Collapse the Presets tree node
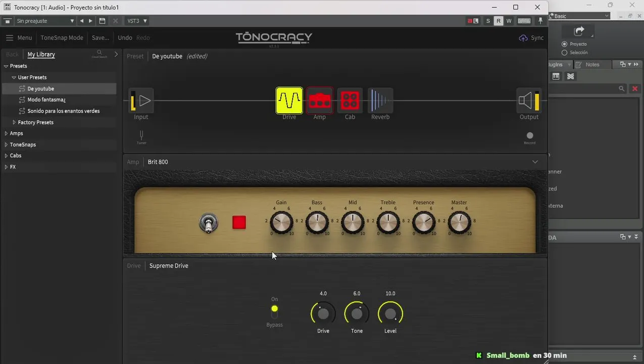 point(6,66)
